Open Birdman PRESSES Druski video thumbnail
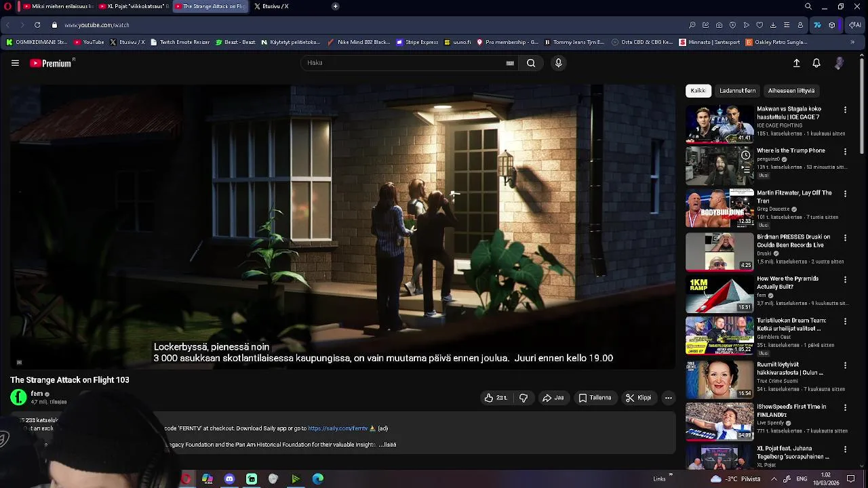The width and height of the screenshot is (868, 488). pyautogui.click(x=719, y=251)
